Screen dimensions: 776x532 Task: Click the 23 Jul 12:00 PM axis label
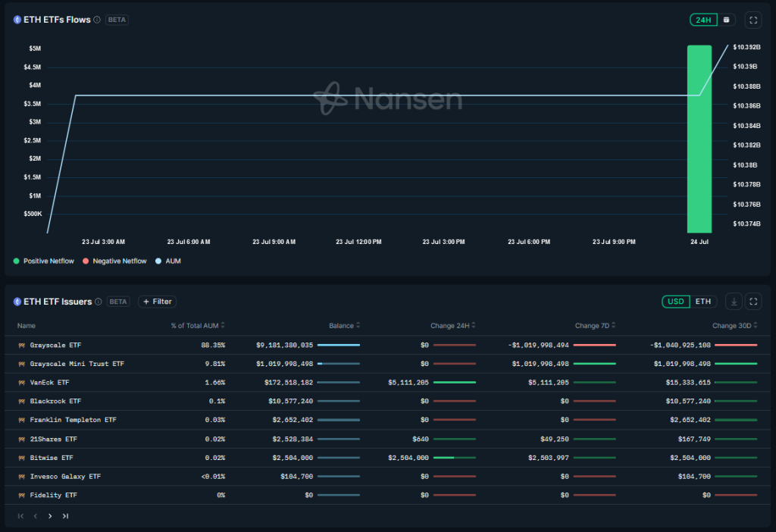tap(358, 242)
